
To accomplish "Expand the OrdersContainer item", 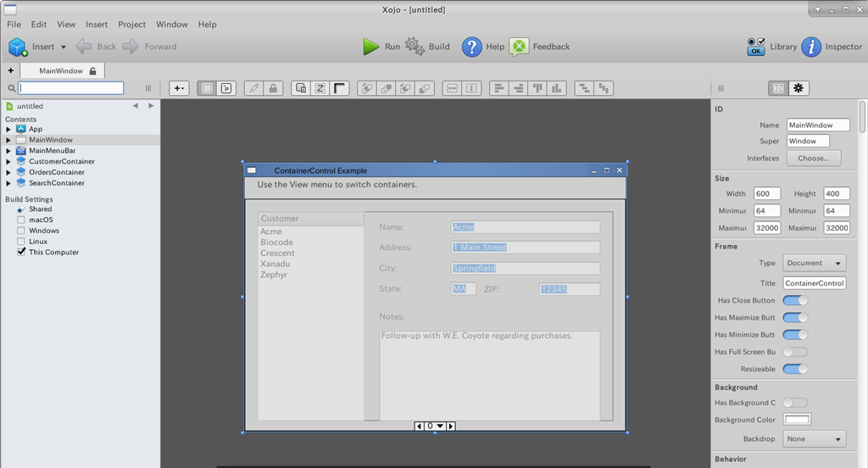I will coord(8,172).
